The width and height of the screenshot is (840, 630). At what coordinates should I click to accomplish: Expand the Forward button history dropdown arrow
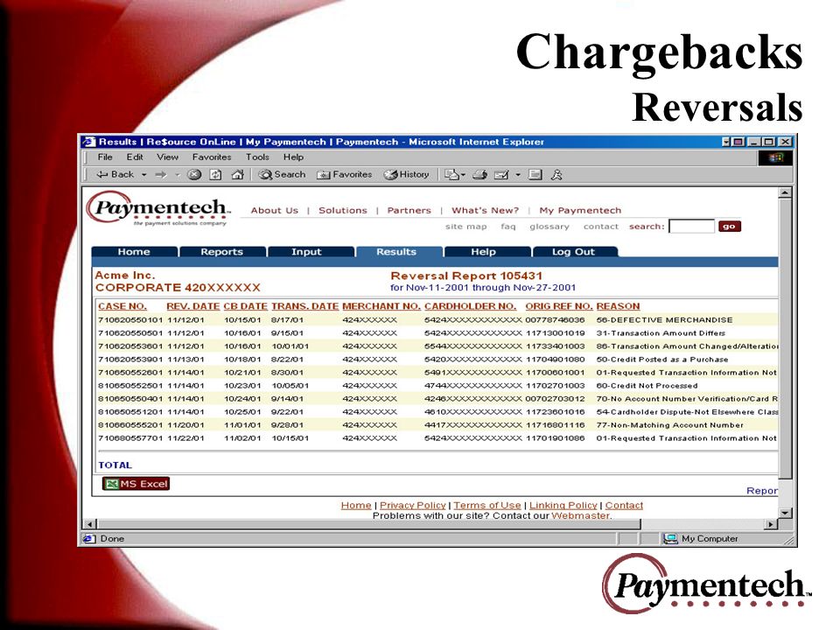(x=178, y=175)
